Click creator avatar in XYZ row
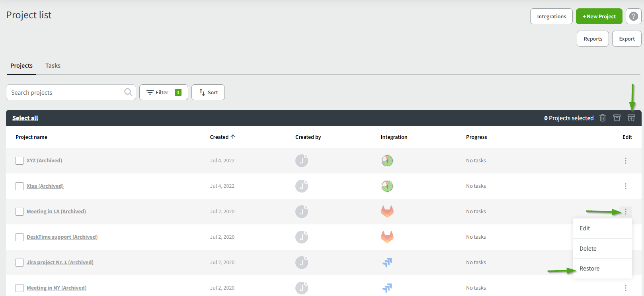The height and width of the screenshot is (296, 644). click(x=302, y=161)
